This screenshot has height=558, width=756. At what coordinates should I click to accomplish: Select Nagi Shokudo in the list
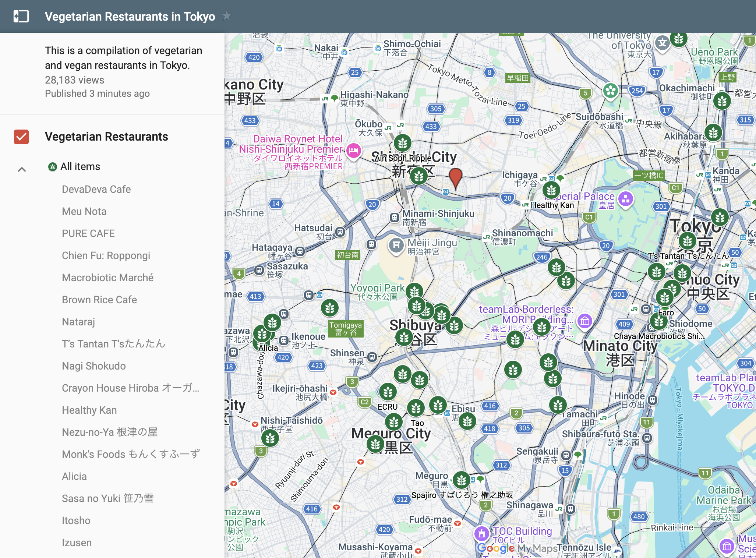coord(94,366)
